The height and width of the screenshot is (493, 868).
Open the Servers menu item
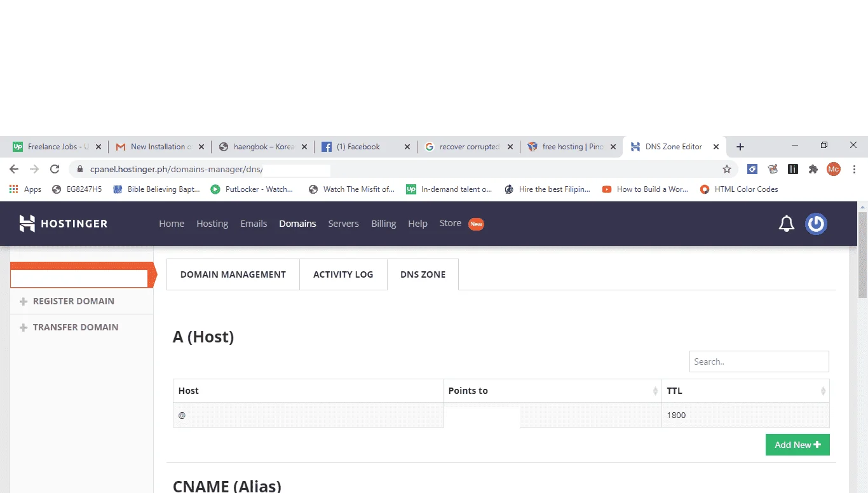[344, 224]
